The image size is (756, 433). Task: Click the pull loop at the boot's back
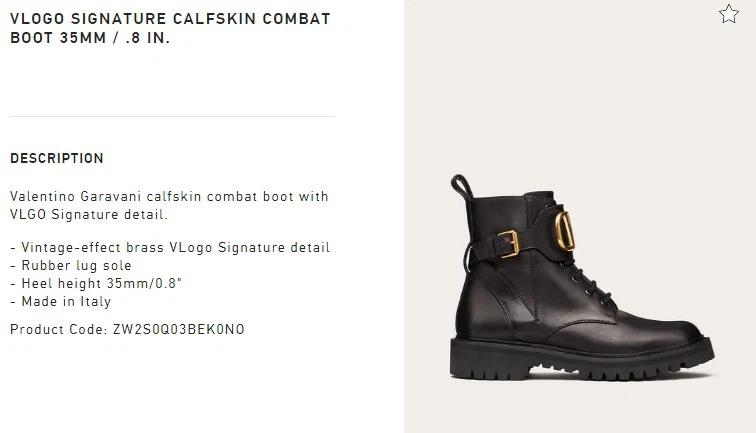(x=461, y=187)
